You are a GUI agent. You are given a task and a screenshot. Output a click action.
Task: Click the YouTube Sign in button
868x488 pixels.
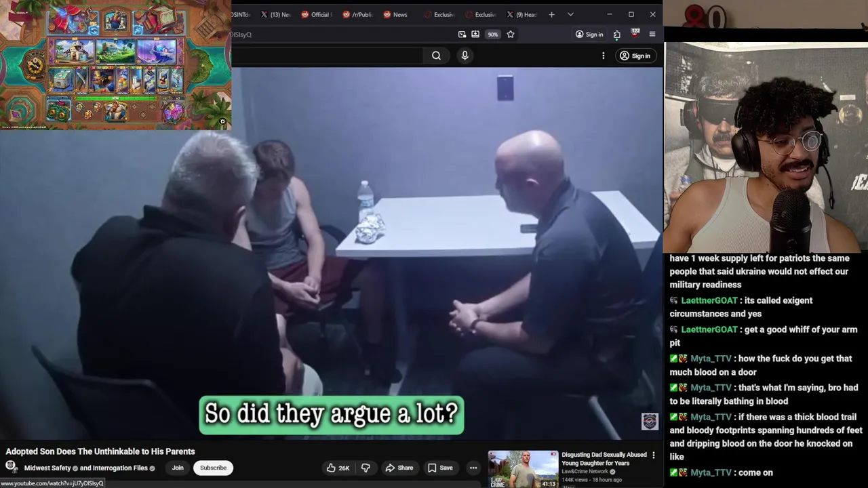635,56
